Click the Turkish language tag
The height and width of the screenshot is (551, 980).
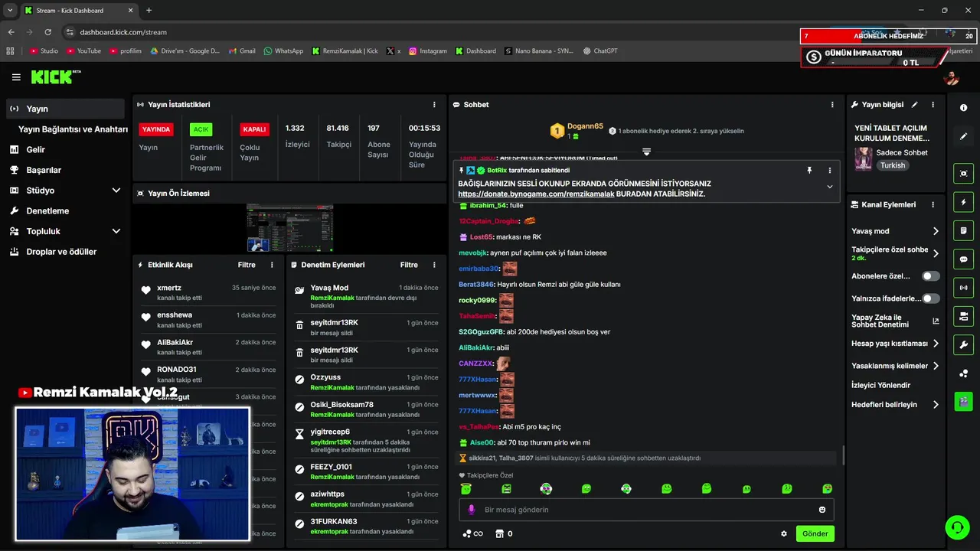(892, 165)
